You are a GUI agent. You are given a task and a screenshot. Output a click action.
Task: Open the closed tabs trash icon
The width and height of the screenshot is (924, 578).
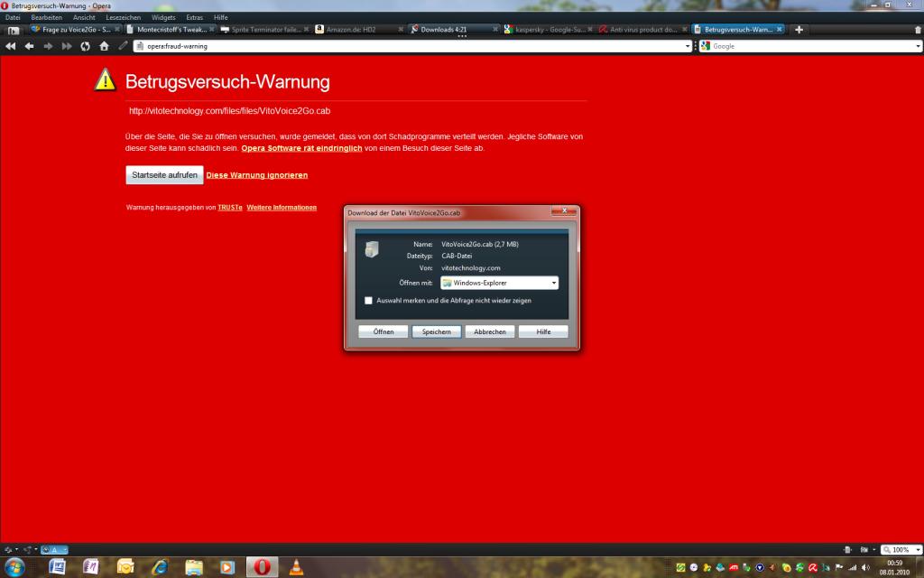918,30
